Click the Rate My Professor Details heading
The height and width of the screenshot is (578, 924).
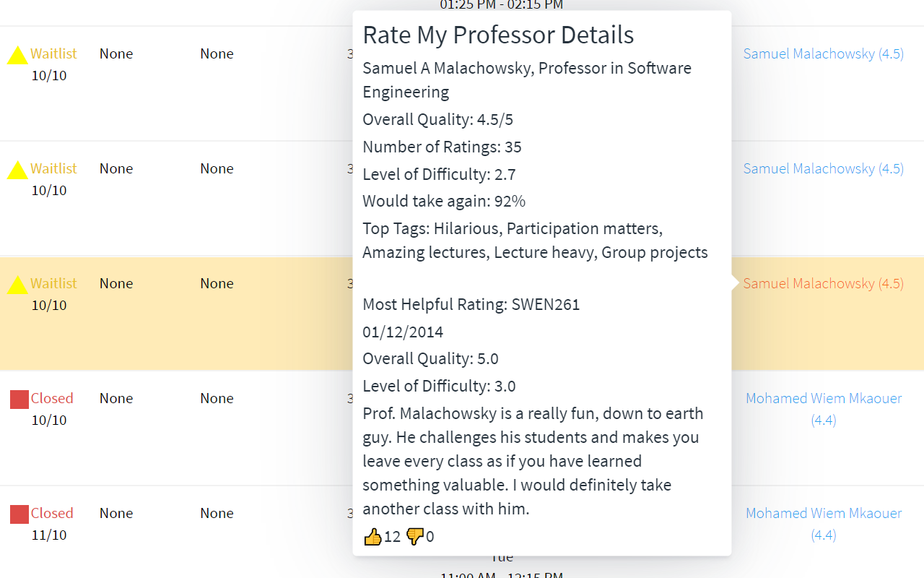[498, 34]
